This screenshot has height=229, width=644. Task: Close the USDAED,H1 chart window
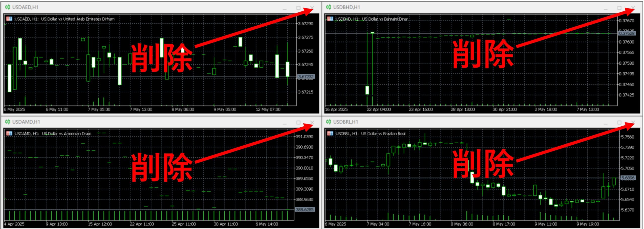[x=312, y=8]
